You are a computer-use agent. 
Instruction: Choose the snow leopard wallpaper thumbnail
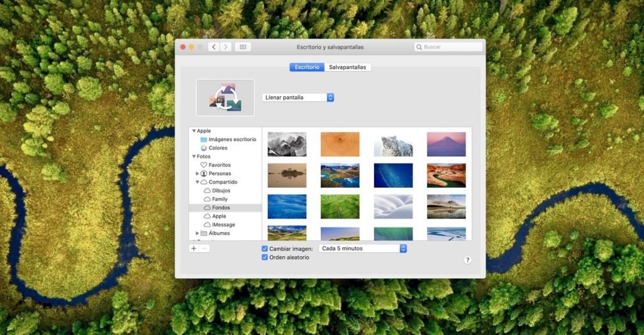[x=393, y=144]
